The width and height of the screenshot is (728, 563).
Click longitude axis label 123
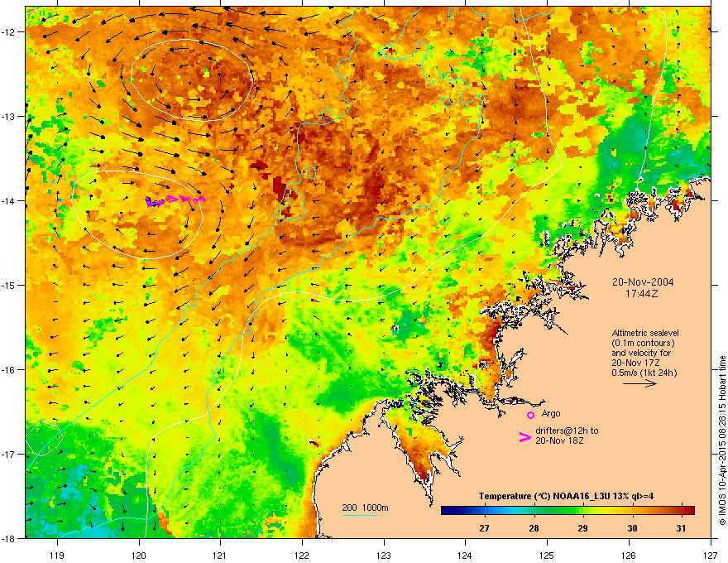point(384,555)
